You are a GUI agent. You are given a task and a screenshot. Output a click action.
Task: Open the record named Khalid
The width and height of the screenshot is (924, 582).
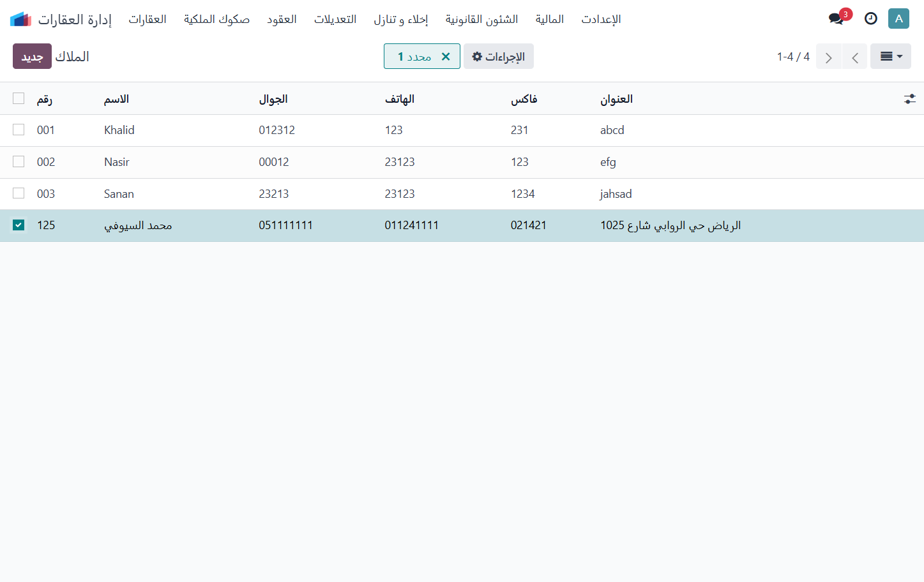tap(119, 130)
